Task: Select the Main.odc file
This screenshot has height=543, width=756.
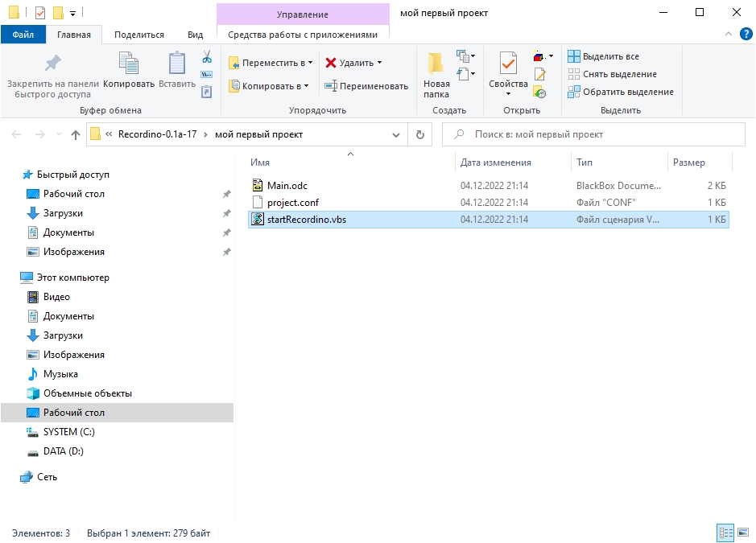Action: tap(287, 186)
